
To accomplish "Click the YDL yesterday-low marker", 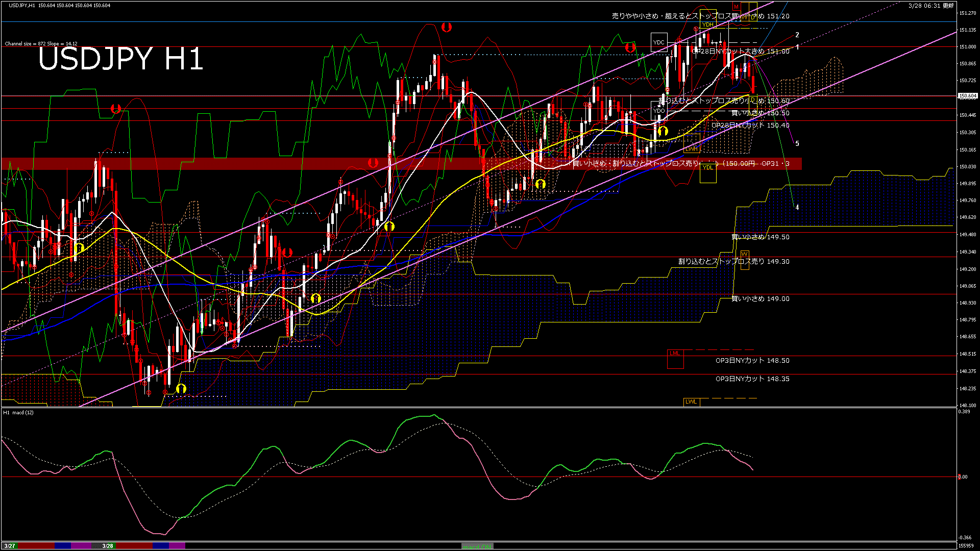I will [x=707, y=167].
